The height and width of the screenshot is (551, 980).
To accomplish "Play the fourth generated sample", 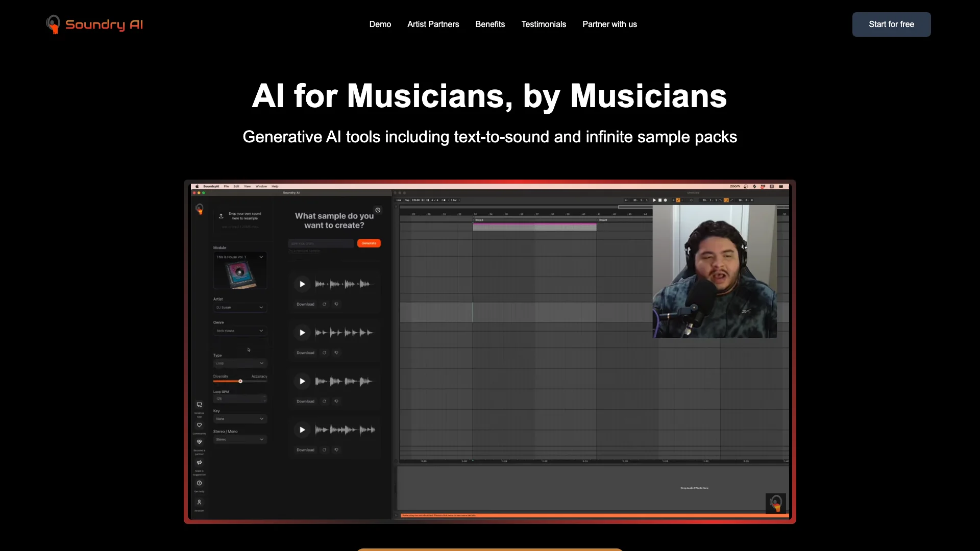I will [x=302, y=430].
